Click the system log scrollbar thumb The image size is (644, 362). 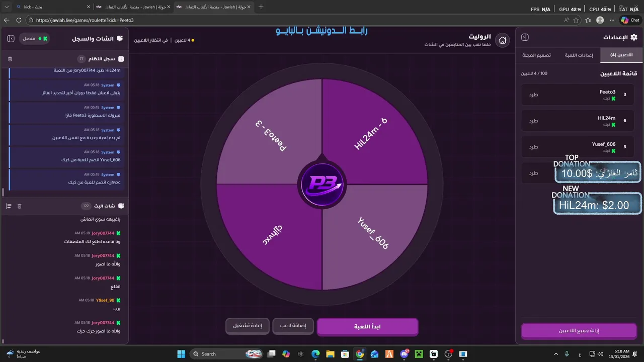pos(3,192)
